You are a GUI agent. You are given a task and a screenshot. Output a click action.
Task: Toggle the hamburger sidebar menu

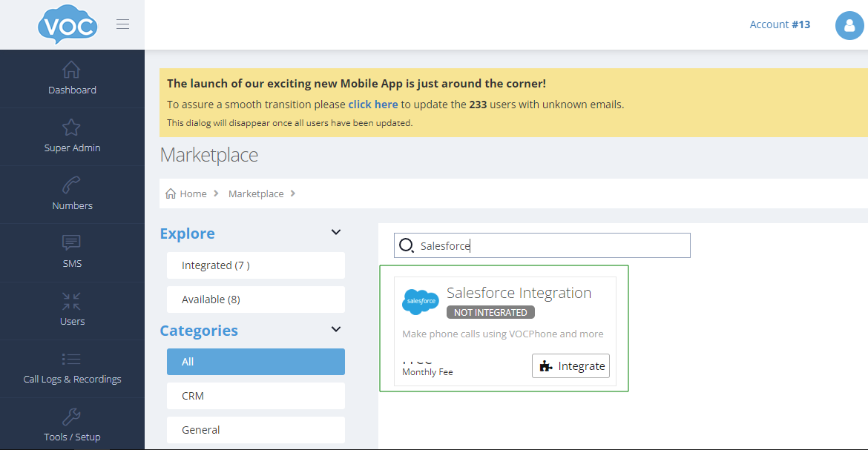[x=123, y=24]
